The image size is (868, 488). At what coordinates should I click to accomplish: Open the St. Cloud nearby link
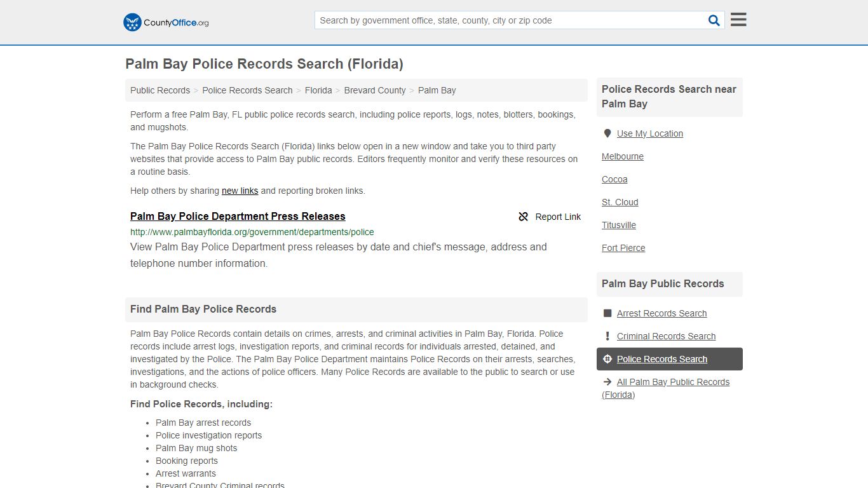620,202
